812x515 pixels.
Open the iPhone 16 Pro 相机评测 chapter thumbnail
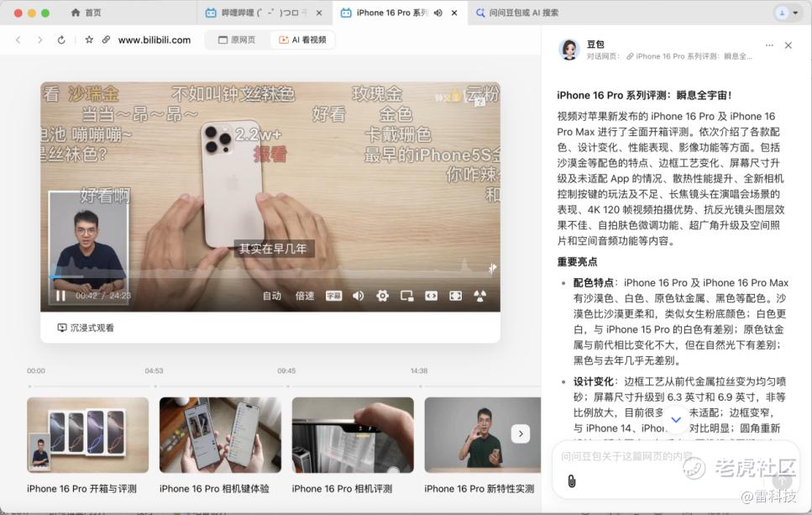pos(353,434)
